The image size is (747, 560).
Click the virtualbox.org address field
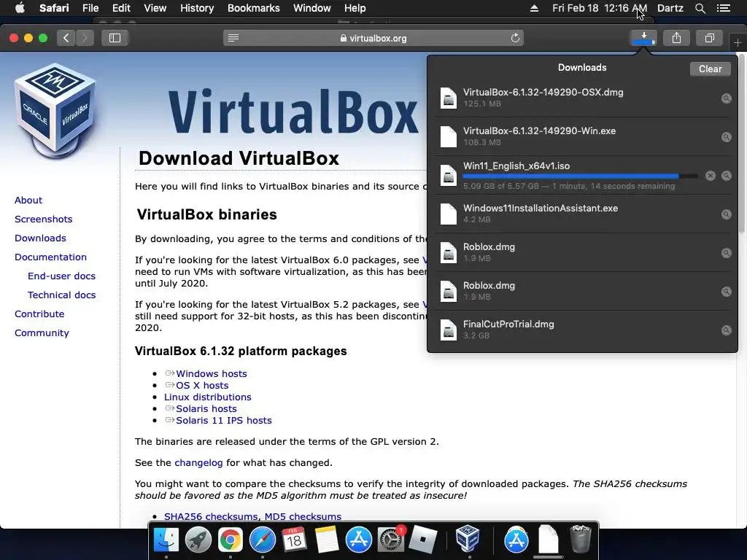click(373, 38)
